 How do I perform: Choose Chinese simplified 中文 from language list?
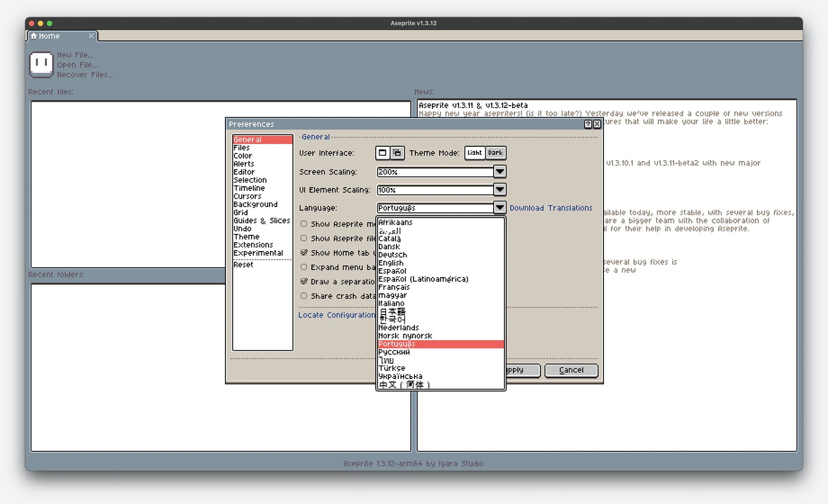(441, 384)
